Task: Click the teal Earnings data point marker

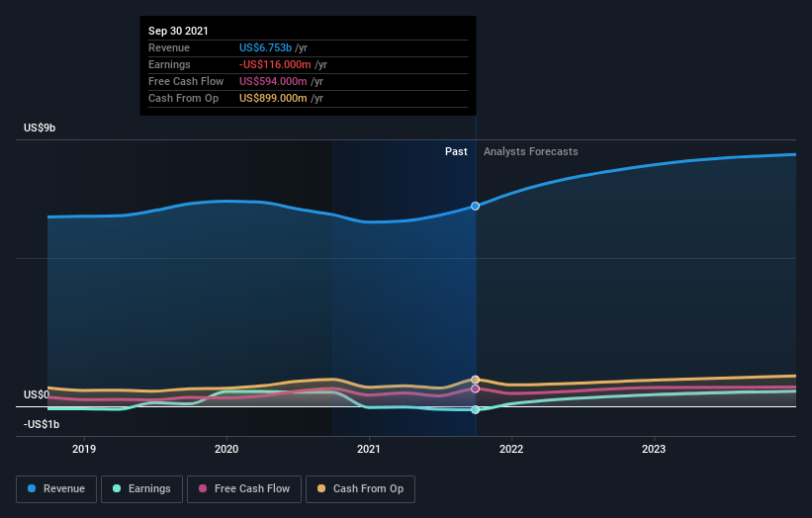Action: click(475, 410)
